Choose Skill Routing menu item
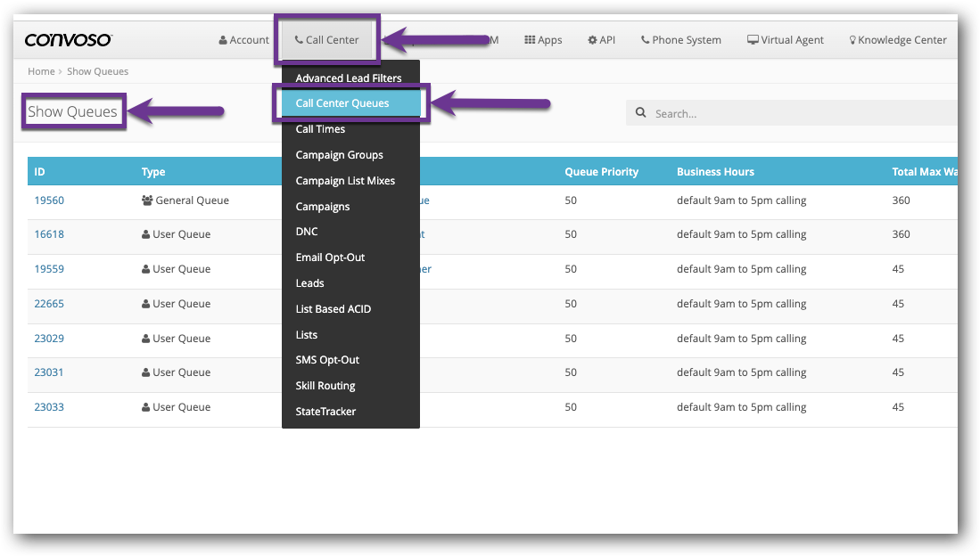Screen dimensions: 980x556 [325, 386]
